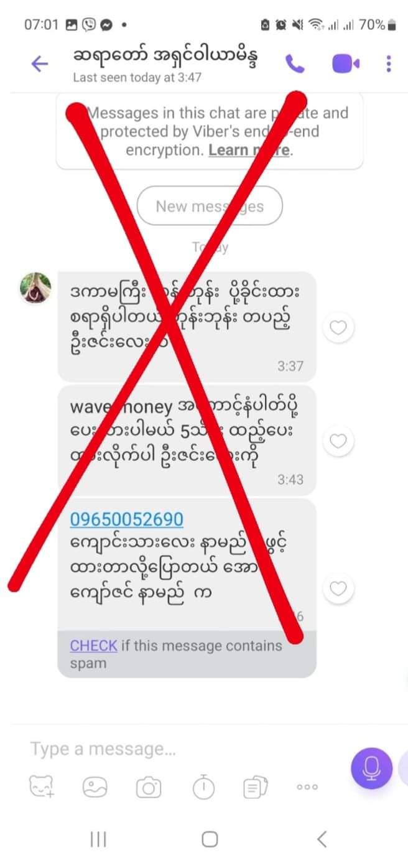The image size is (408, 868).
Task: Set a disappearing message timer icon
Action: (x=202, y=788)
